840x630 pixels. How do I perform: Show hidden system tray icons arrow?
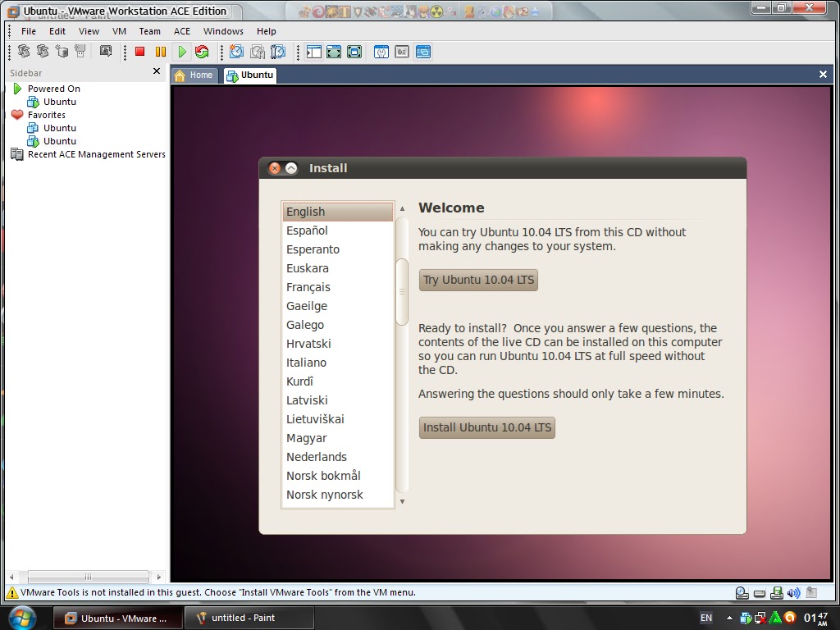click(x=729, y=618)
